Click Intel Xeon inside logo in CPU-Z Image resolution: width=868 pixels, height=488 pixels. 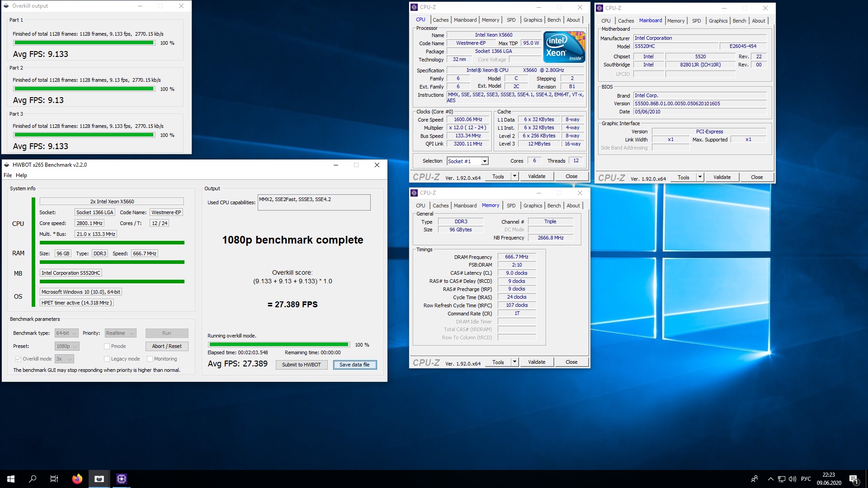(564, 47)
